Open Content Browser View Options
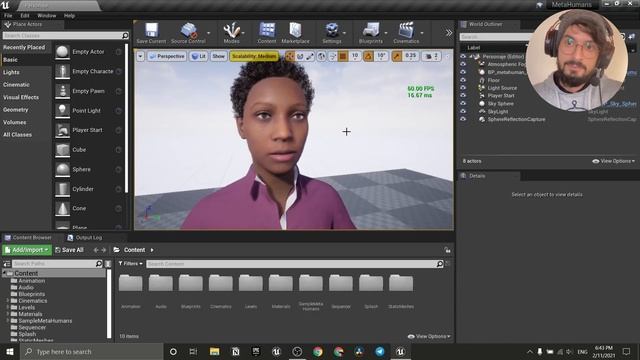Viewport: 640px width, 360px height. click(429, 336)
